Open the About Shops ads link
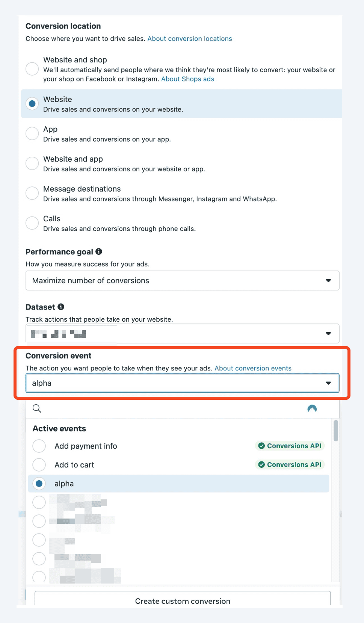 pos(188,79)
